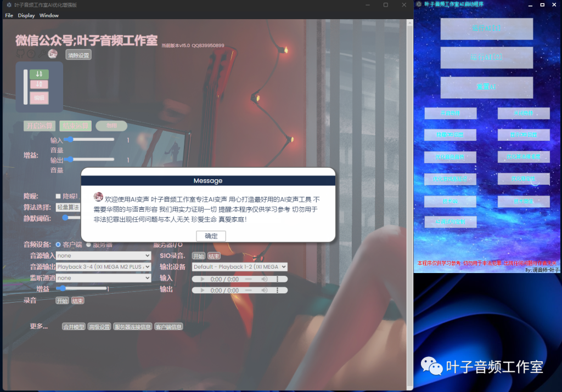Image resolution: width=562 pixels, height=392 pixels.
Task: Click the green pitch-down icon in floating panel
Action: (x=39, y=74)
